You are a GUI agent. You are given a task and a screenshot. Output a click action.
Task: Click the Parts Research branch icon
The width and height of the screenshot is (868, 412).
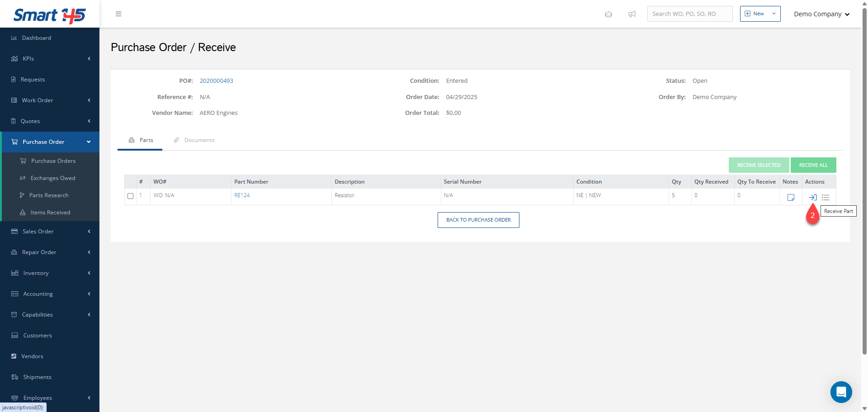[22, 195]
